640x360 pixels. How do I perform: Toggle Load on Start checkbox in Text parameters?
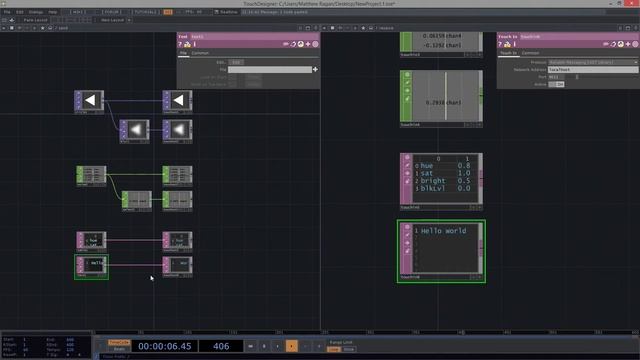(232, 77)
